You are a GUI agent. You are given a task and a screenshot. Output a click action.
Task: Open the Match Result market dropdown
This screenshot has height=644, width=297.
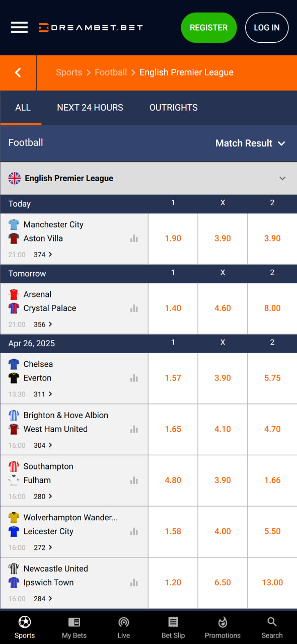tap(250, 143)
